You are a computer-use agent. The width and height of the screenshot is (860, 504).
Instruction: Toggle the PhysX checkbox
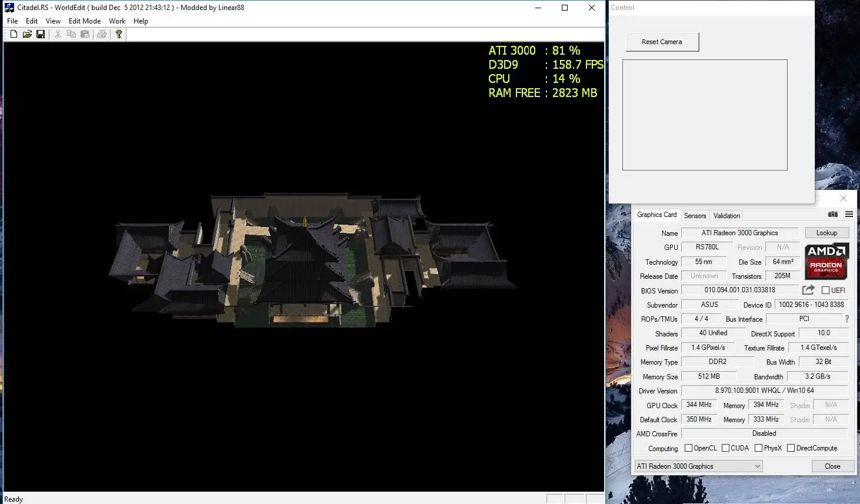(x=758, y=448)
